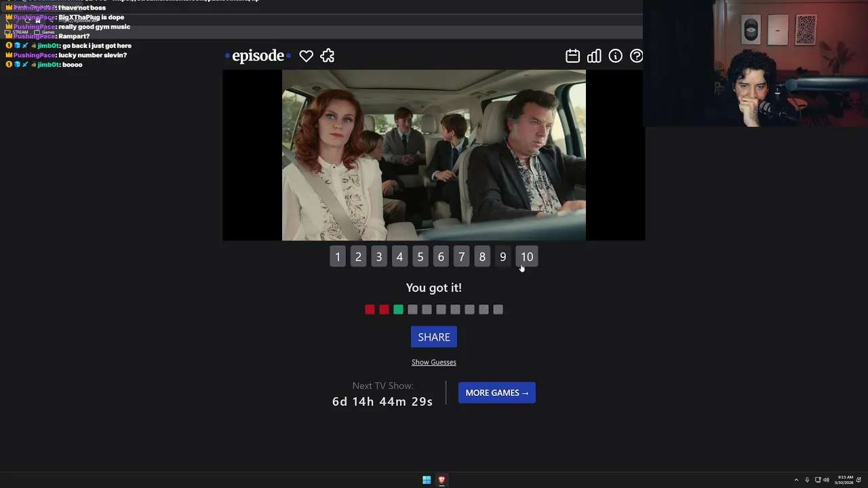Image resolution: width=868 pixels, height=488 pixels.
Task: Select frame number 8
Action: click(x=482, y=257)
